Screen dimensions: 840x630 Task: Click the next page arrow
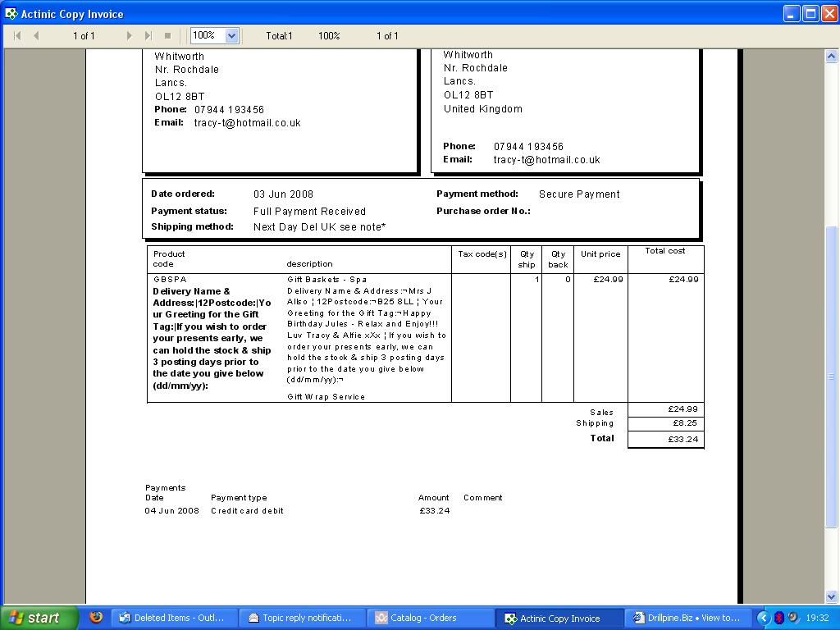[x=129, y=36]
